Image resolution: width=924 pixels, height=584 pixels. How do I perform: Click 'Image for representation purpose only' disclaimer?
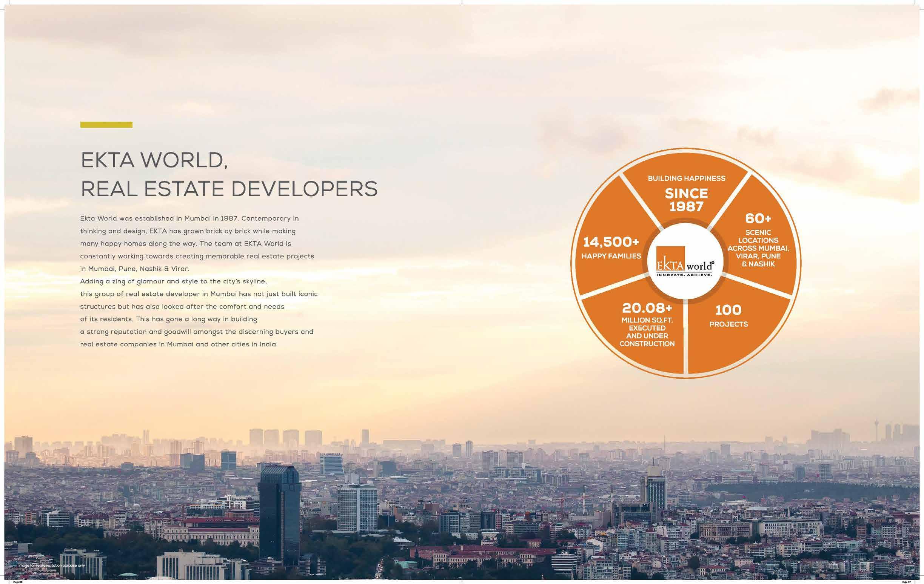pyautogui.click(x=51, y=566)
